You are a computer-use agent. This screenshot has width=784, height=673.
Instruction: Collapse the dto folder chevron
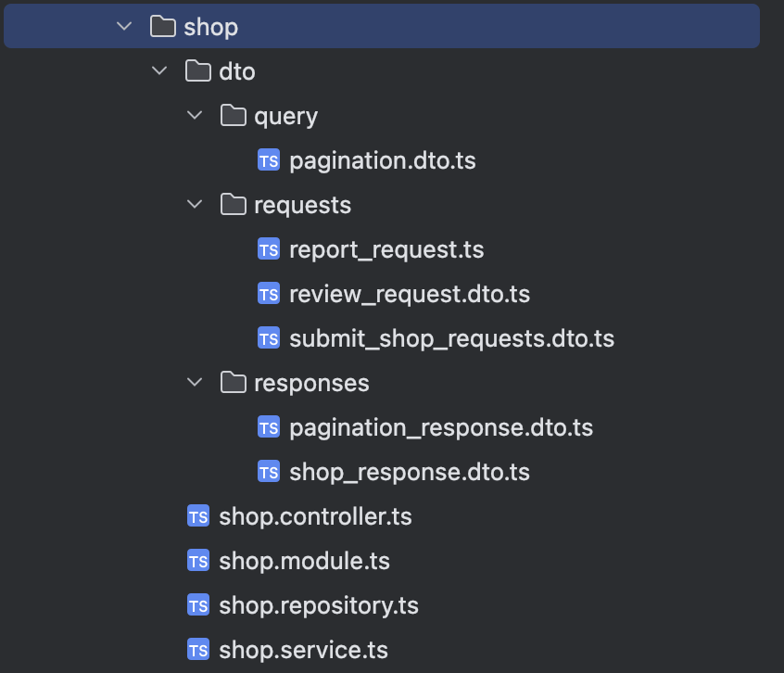click(x=159, y=71)
